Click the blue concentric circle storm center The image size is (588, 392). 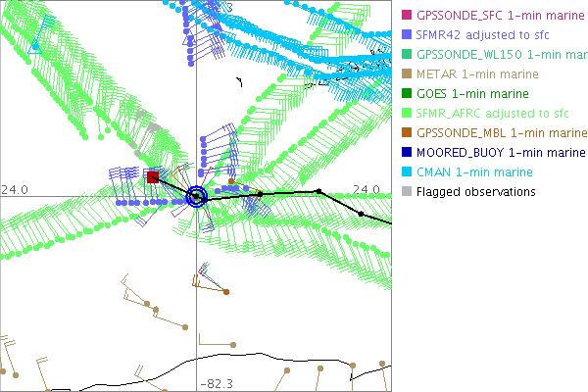tap(197, 197)
